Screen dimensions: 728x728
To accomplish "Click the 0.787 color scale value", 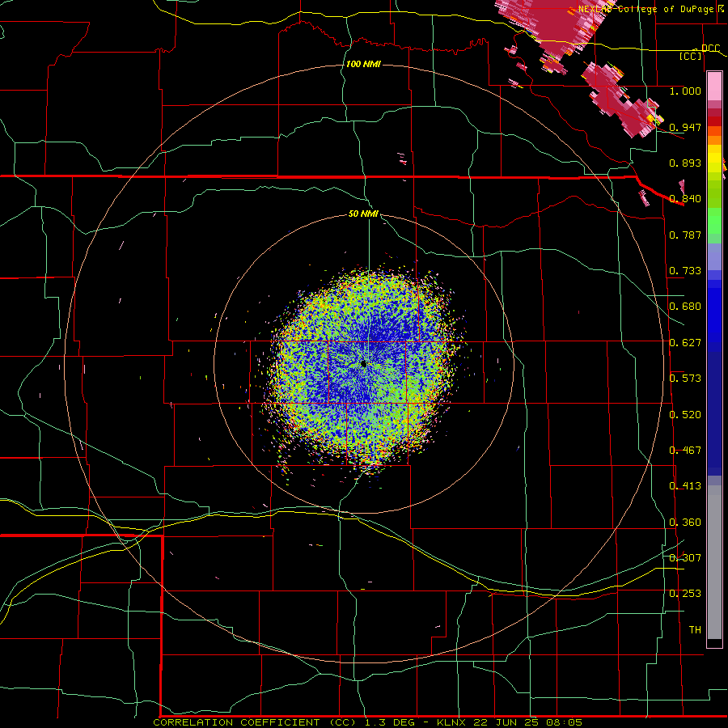I will [685, 235].
